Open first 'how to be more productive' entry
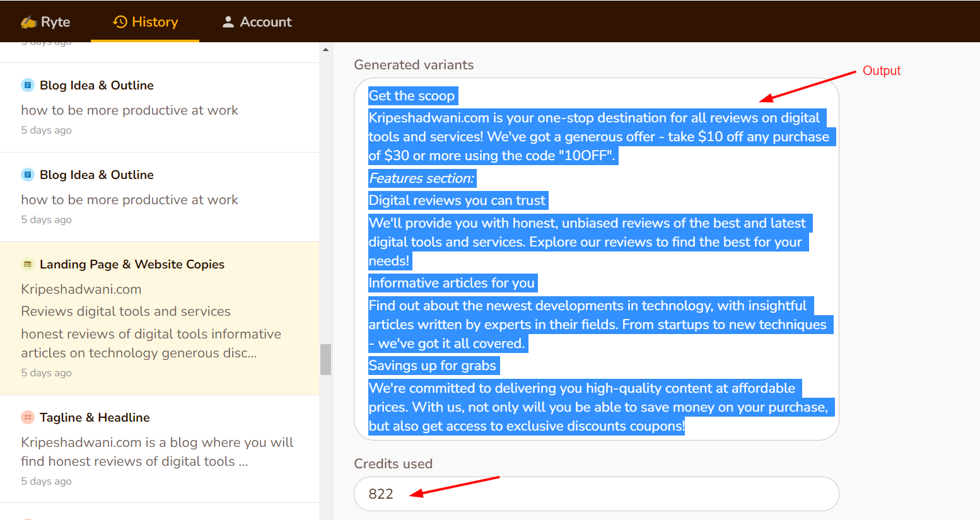Viewport: 980px width, 520px height. click(129, 110)
